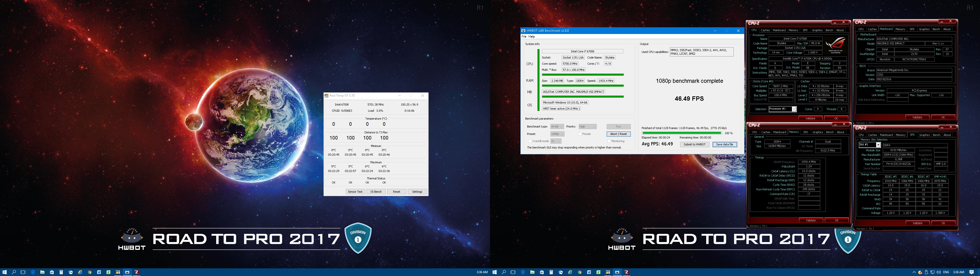Click the security shield tray icon

[920, 272]
